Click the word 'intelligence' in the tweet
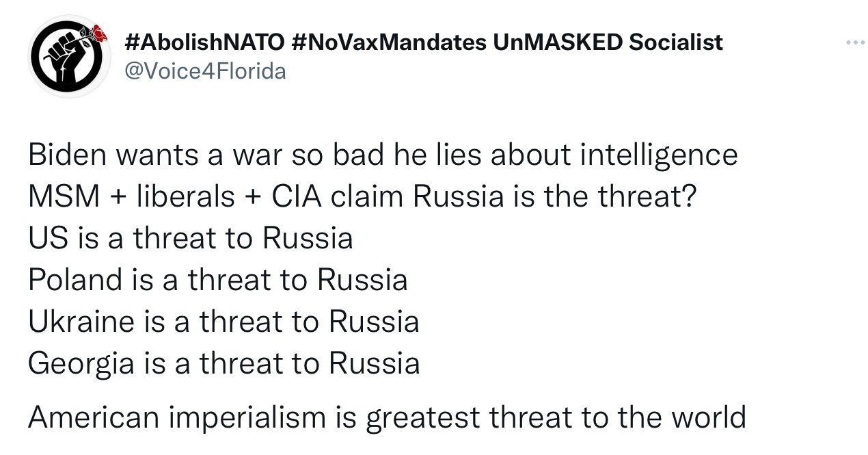 (659, 155)
